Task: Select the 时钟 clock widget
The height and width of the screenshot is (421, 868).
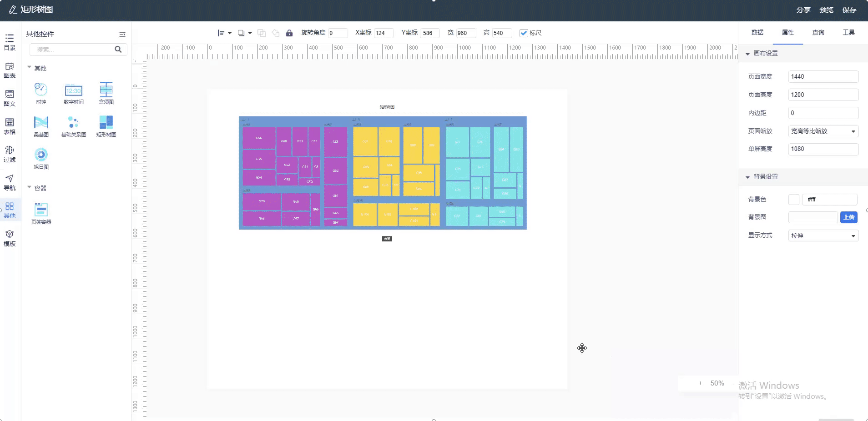Action: 41,93
